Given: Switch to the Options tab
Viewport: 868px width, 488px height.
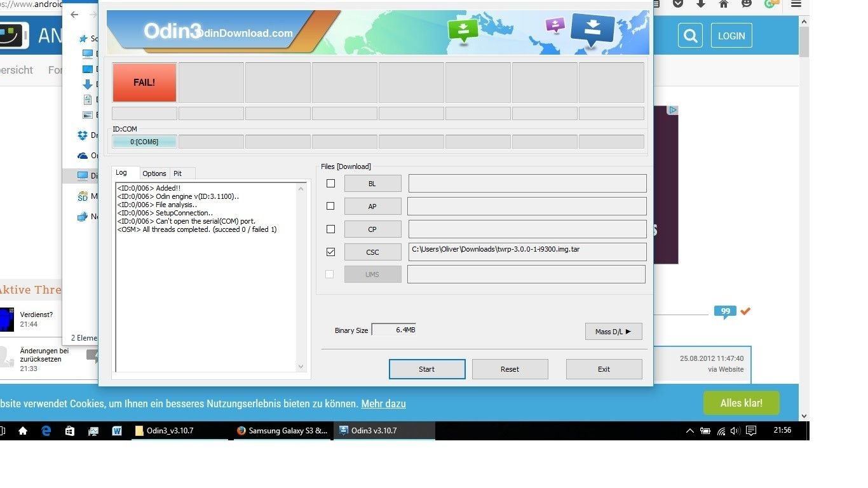Looking at the screenshot, I should coord(154,173).
